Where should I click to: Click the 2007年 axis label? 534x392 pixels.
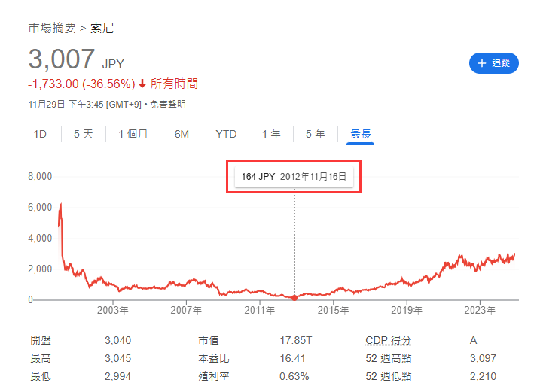[186, 310]
